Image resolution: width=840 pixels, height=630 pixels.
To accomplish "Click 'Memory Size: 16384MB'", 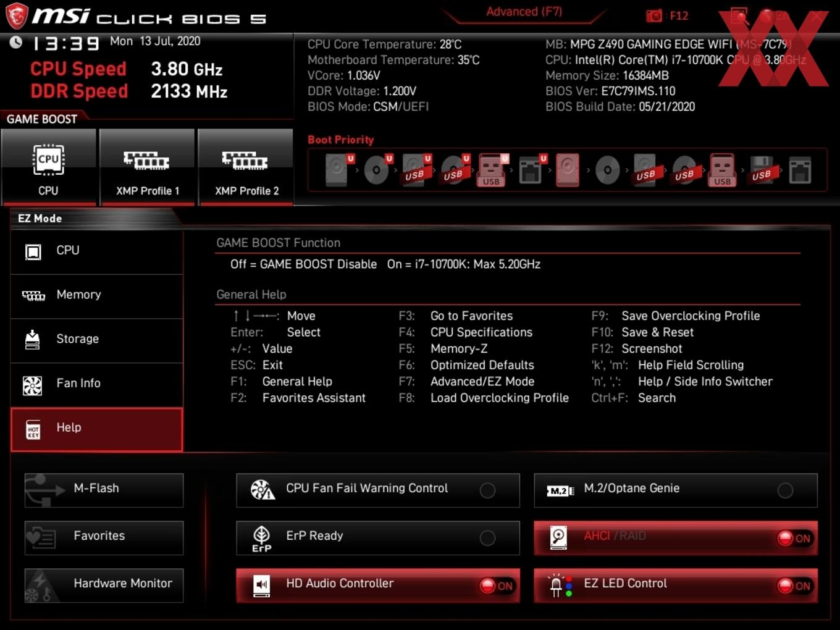I will 607,75.
